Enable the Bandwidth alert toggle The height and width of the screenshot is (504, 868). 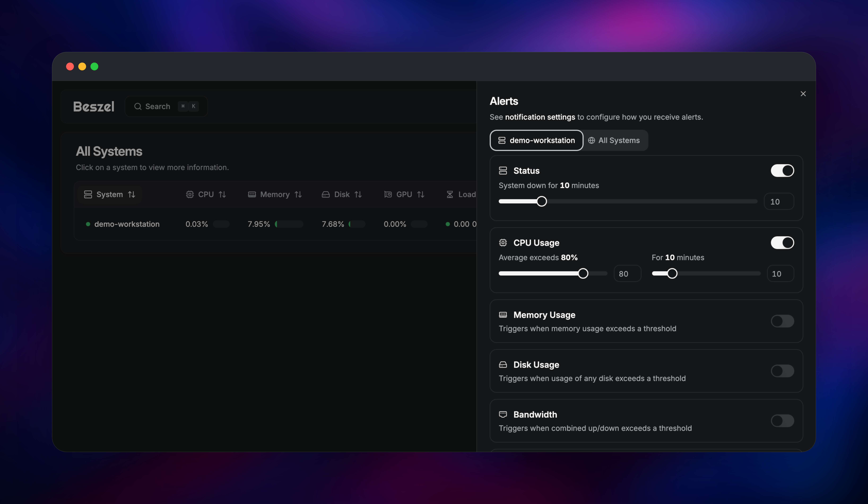[782, 421]
